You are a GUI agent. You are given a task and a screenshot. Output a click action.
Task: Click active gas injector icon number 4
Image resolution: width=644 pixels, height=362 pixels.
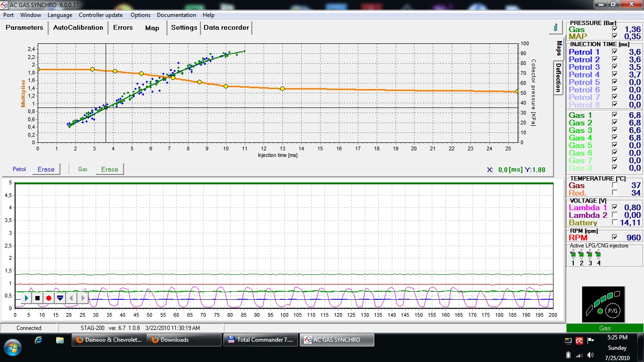[598, 255]
